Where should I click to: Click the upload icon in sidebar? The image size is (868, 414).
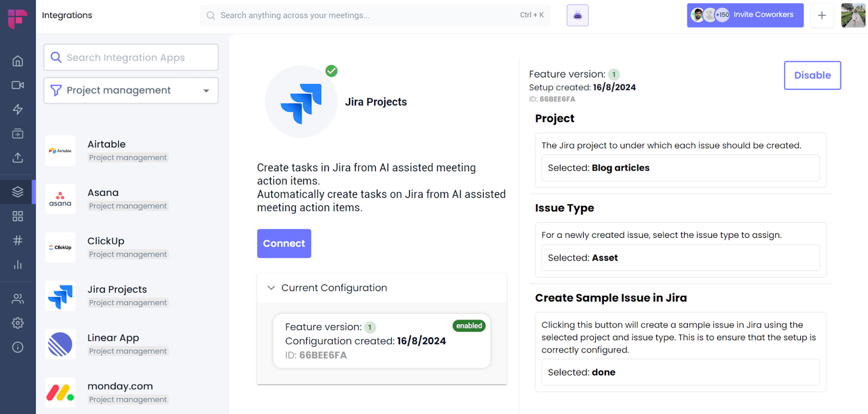tap(18, 158)
